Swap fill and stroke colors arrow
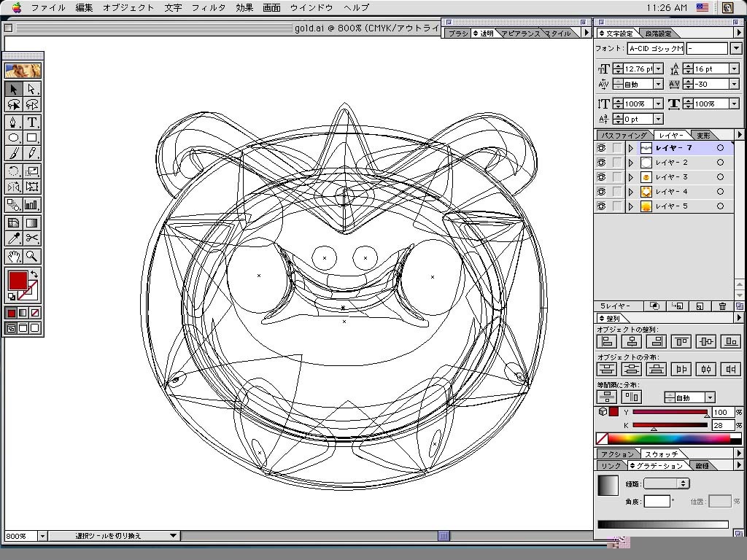The width and height of the screenshot is (747, 560). tap(34, 274)
